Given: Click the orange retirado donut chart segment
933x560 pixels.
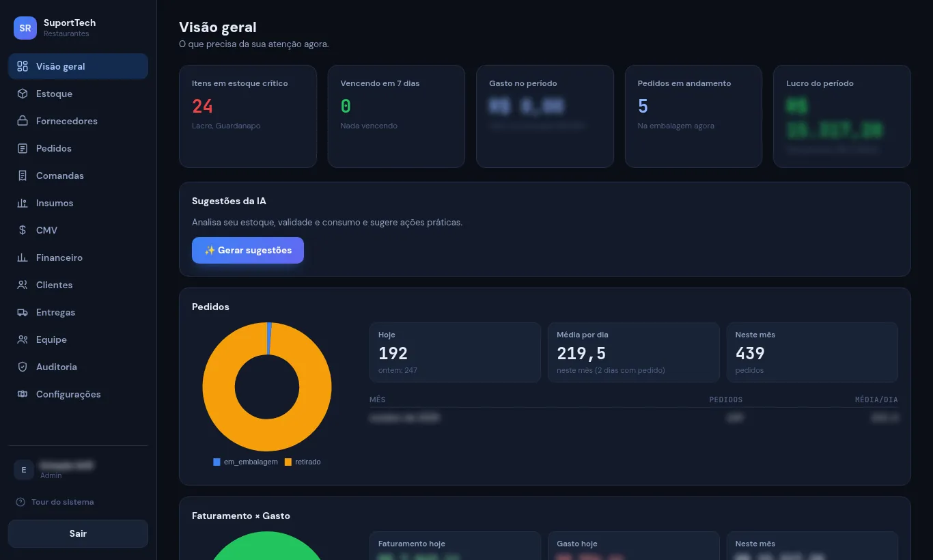Looking at the screenshot, I should click(x=267, y=435).
